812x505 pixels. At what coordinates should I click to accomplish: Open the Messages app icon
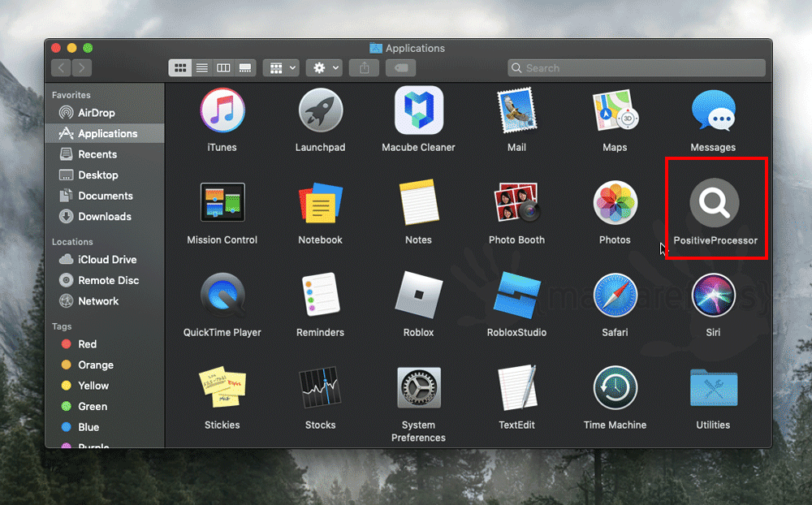pyautogui.click(x=713, y=110)
